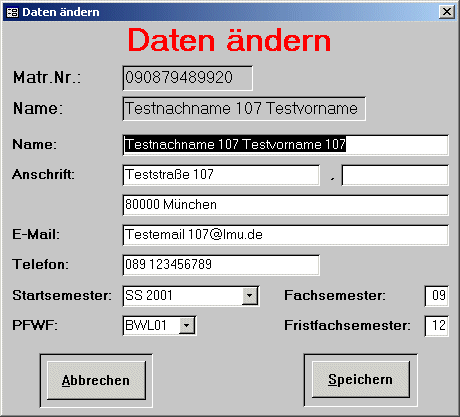Screen dimensions: 460x417
Task: Click the Speichern button
Action: coord(361,380)
